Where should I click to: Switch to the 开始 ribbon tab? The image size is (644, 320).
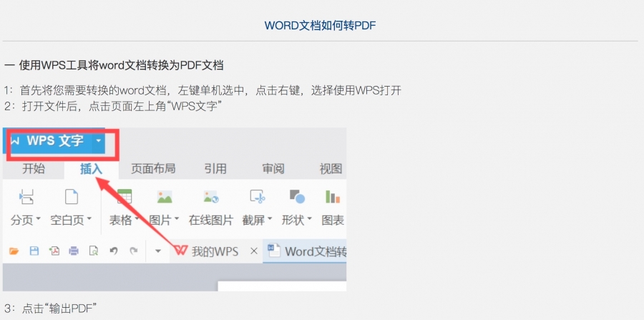click(34, 169)
